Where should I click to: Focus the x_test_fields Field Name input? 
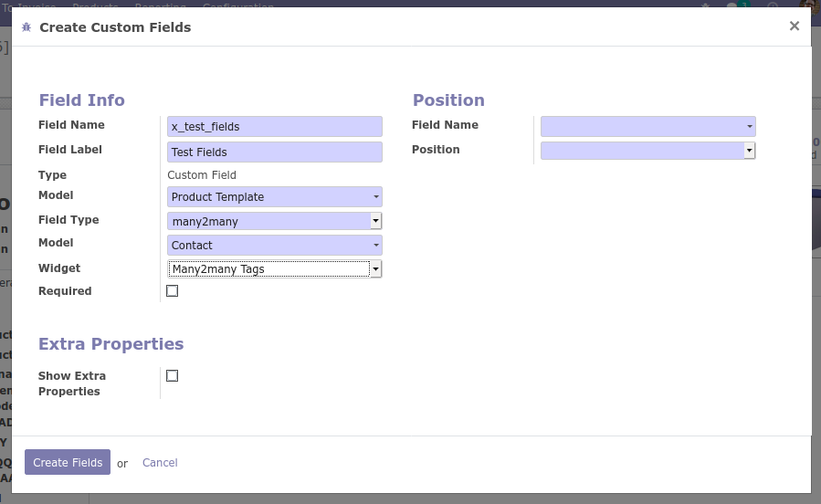coord(274,127)
